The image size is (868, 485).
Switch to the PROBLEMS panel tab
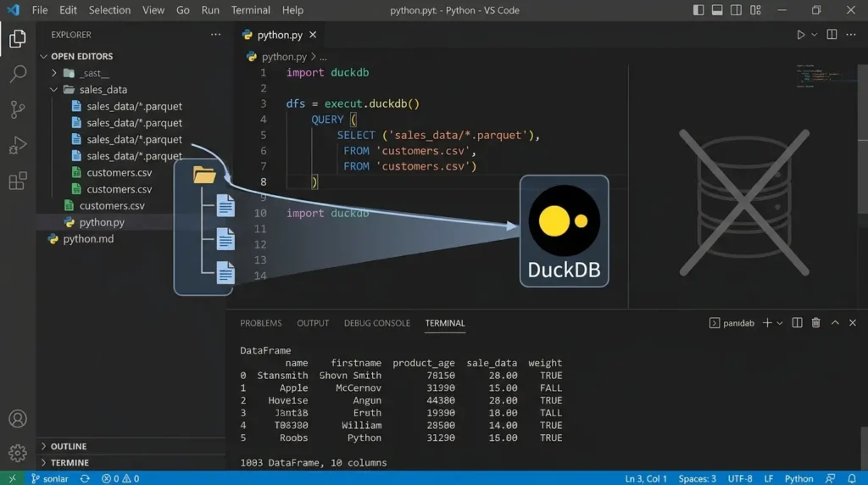(x=261, y=323)
